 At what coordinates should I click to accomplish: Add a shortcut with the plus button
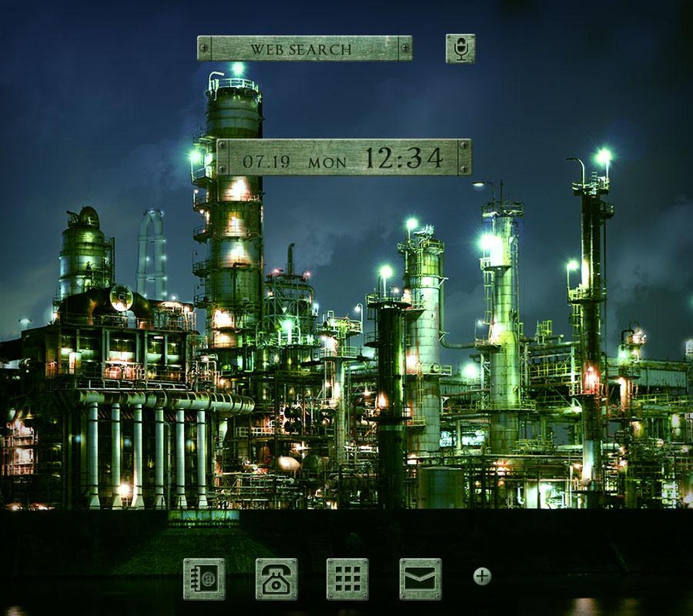(482, 576)
